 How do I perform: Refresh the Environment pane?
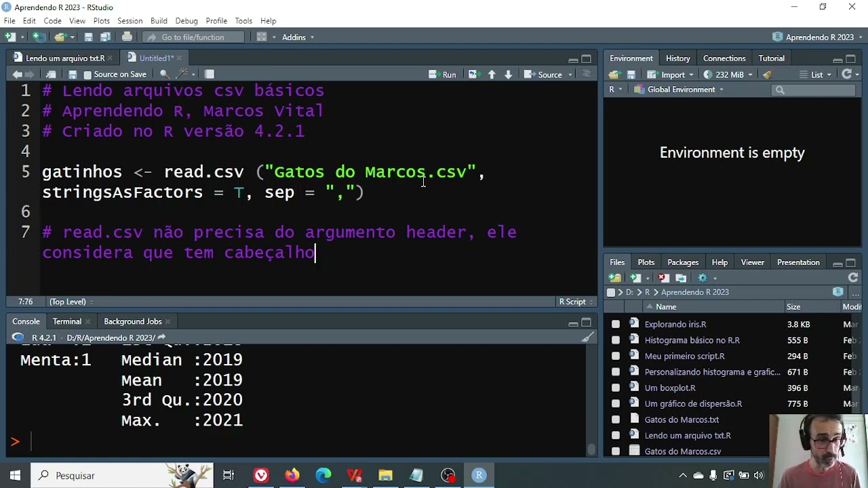pyautogui.click(x=847, y=75)
